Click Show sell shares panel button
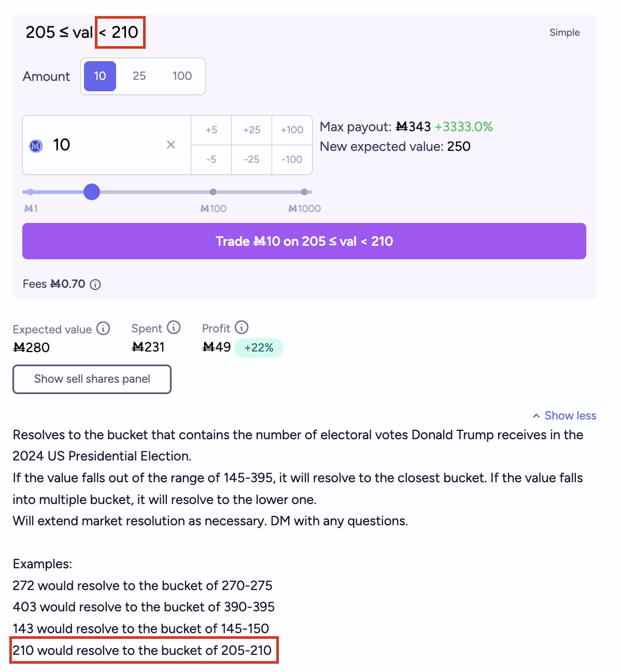Screen dimensions: 621x672 pyautogui.click(x=92, y=379)
